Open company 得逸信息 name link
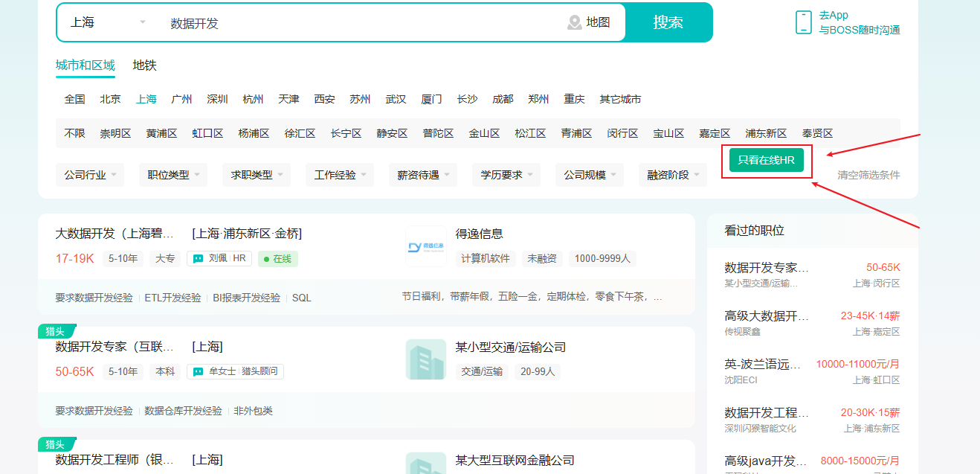The image size is (980, 474). [x=480, y=234]
